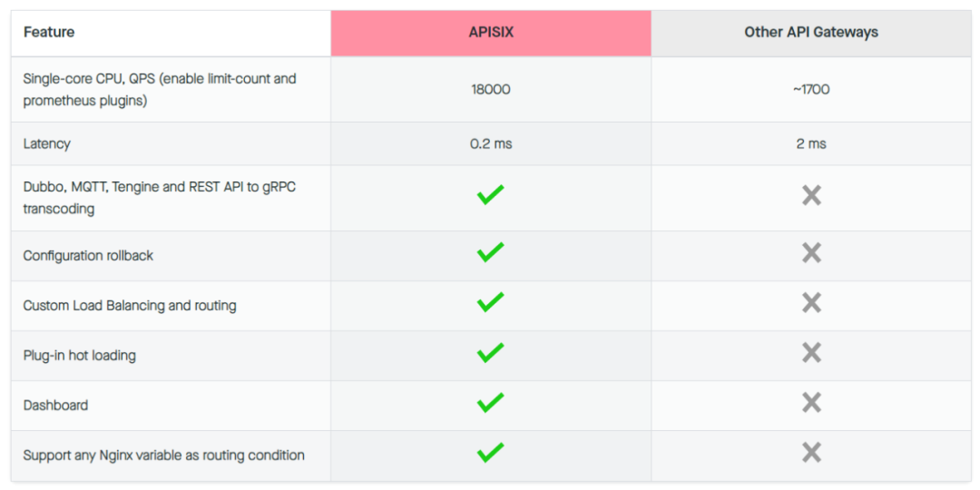The width and height of the screenshot is (980, 490).
Task: Select the pink APISIX column header
Action: tap(491, 34)
